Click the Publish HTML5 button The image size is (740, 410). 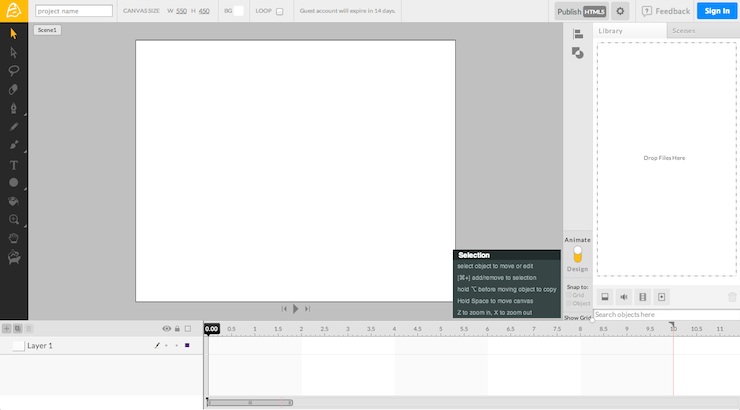[x=582, y=11]
